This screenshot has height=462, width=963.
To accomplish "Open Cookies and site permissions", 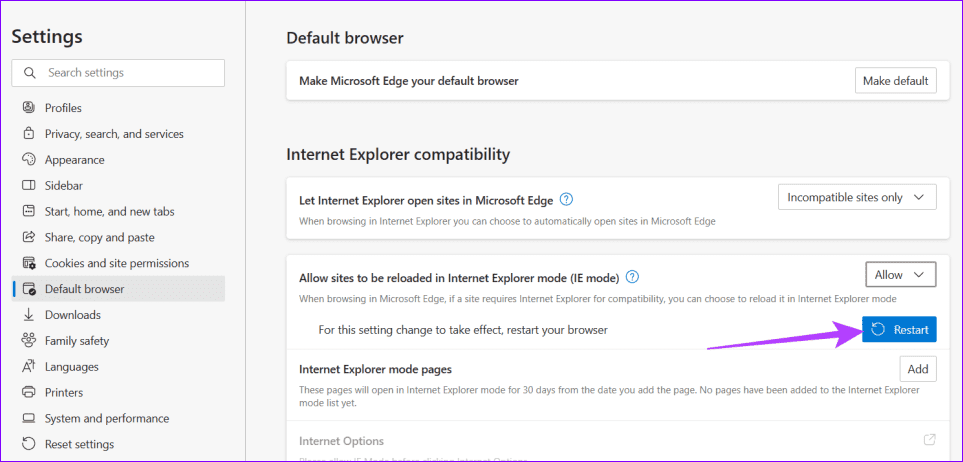I will click(118, 263).
